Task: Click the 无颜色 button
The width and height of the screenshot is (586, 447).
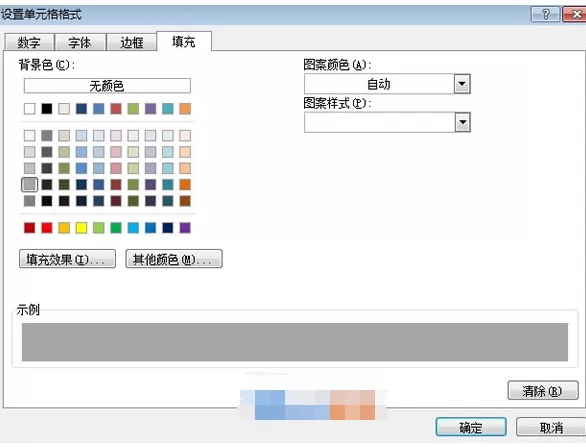Action: click(107, 86)
